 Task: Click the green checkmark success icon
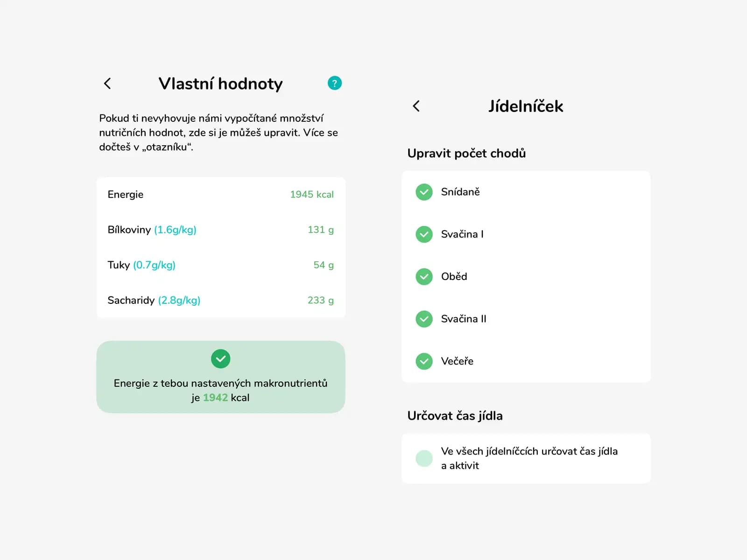pos(221,359)
